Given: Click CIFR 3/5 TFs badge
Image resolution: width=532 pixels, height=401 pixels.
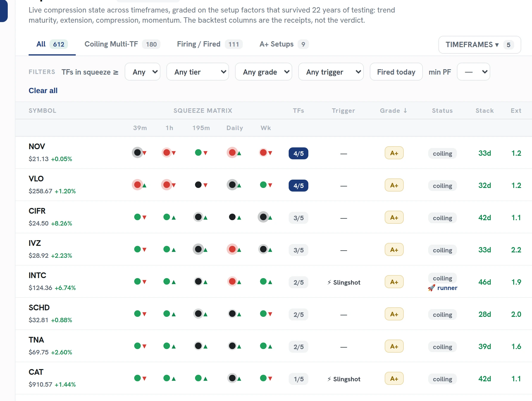Looking at the screenshot, I should pyautogui.click(x=299, y=218).
